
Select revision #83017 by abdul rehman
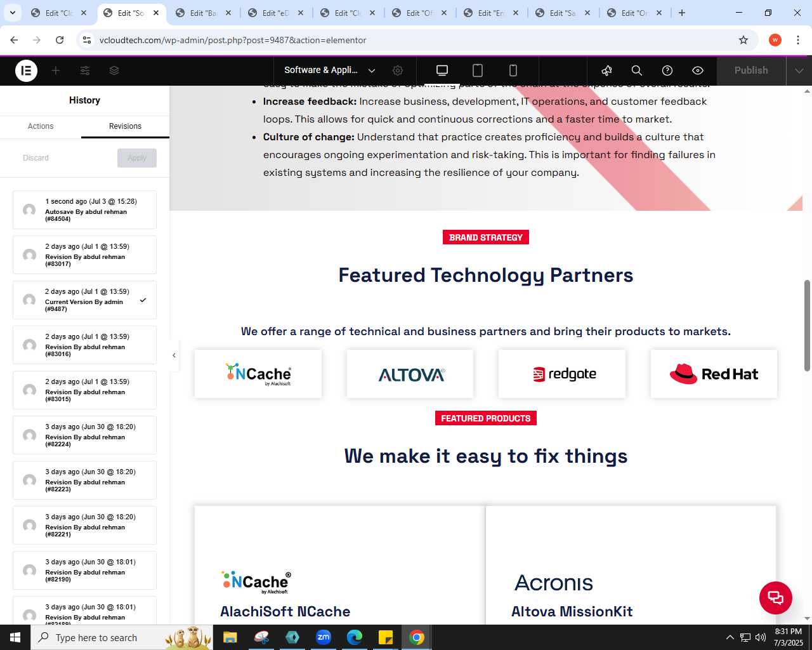pos(84,255)
